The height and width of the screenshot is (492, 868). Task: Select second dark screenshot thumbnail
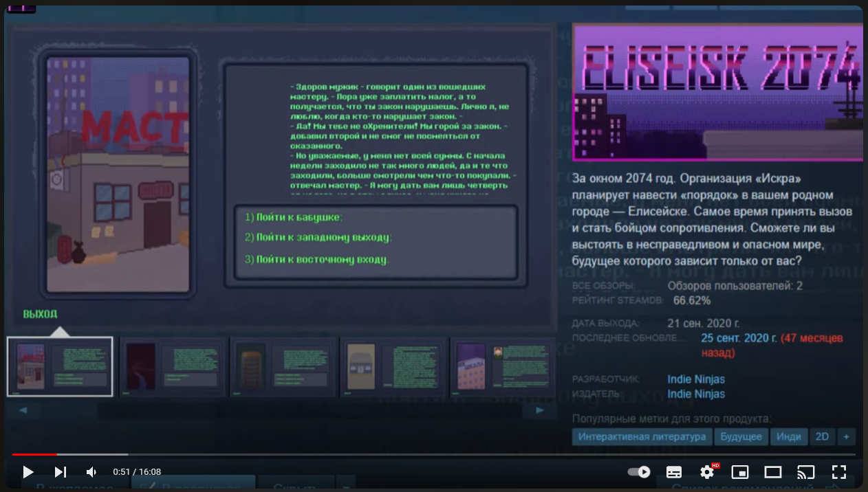click(x=172, y=367)
